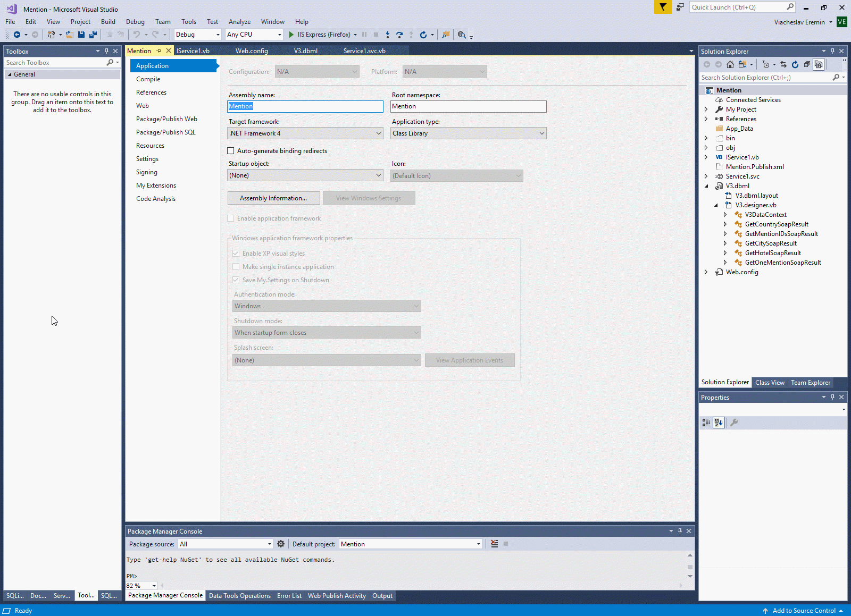The width and height of the screenshot is (851, 616).
Task: Save the current file with Save icon
Action: [x=81, y=35]
